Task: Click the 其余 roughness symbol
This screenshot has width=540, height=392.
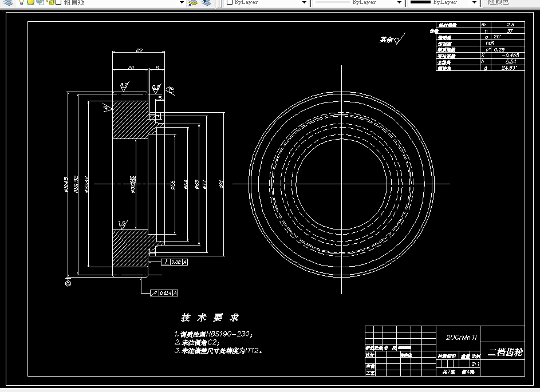Action: point(393,39)
